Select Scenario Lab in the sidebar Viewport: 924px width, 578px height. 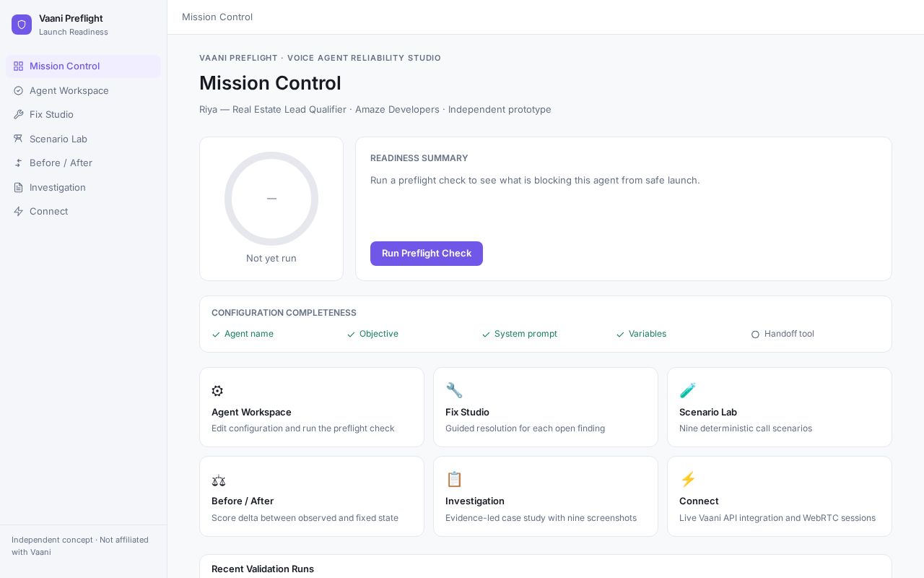click(83, 139)
